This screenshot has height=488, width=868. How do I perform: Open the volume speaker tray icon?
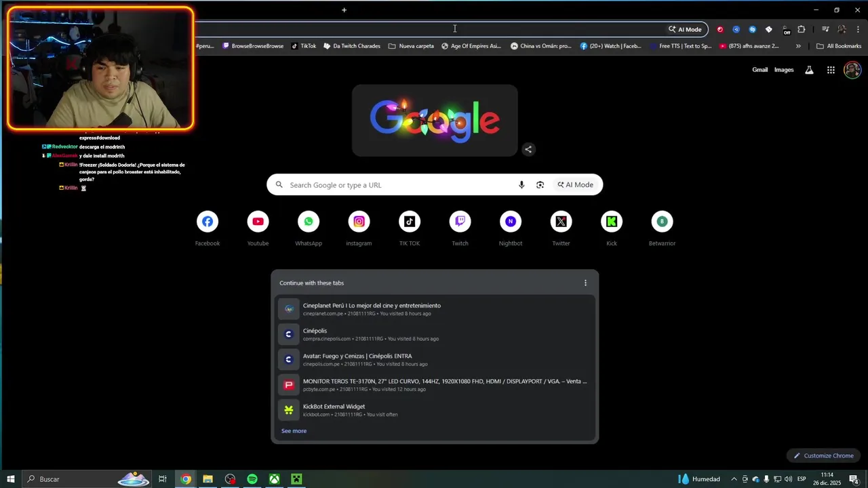[788, 479]
